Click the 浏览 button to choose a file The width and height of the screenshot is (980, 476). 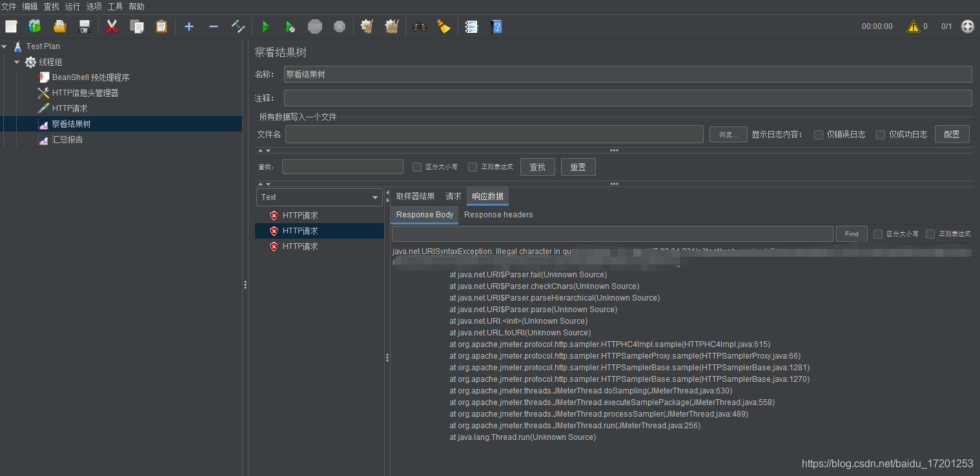728,134
